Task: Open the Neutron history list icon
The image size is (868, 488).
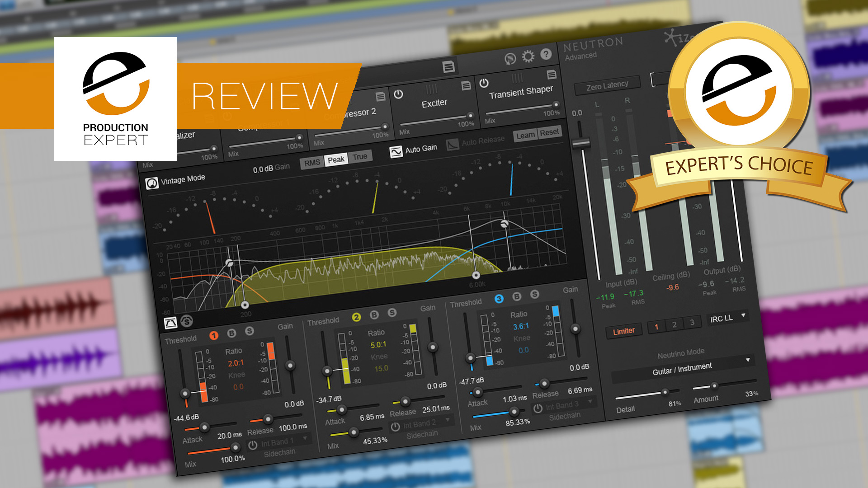Action: point(510,59)
